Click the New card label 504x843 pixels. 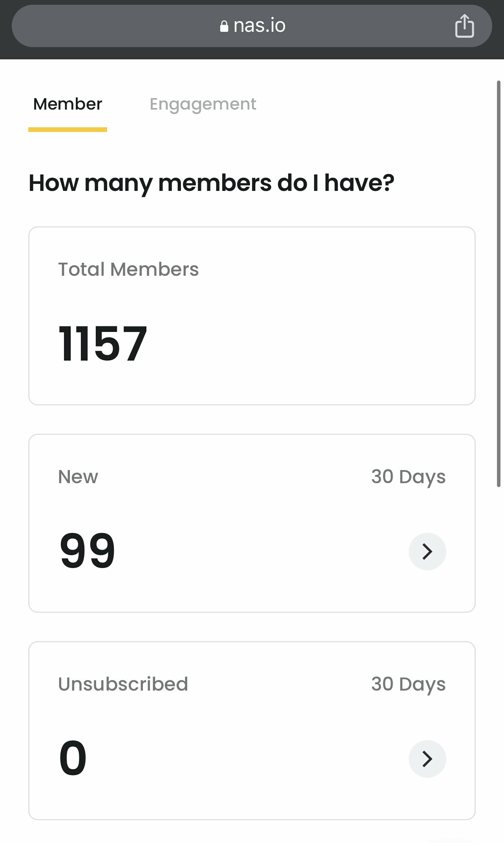(78, 477)
